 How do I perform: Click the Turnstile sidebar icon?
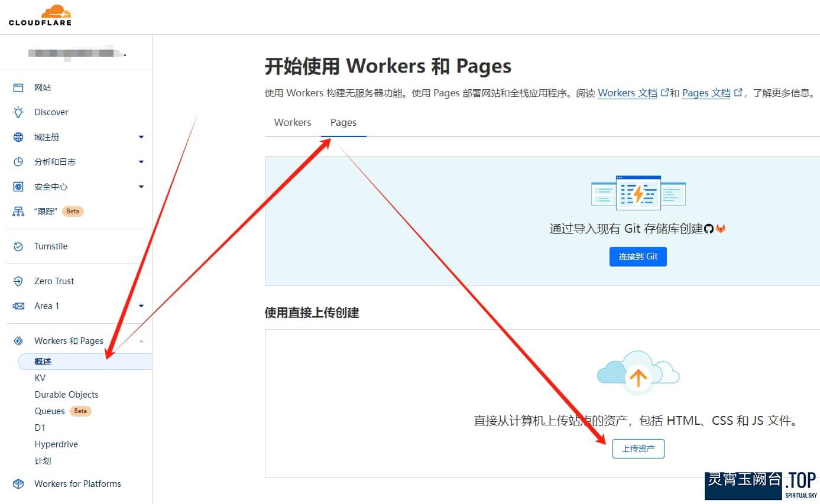click(x=18, y=246)
